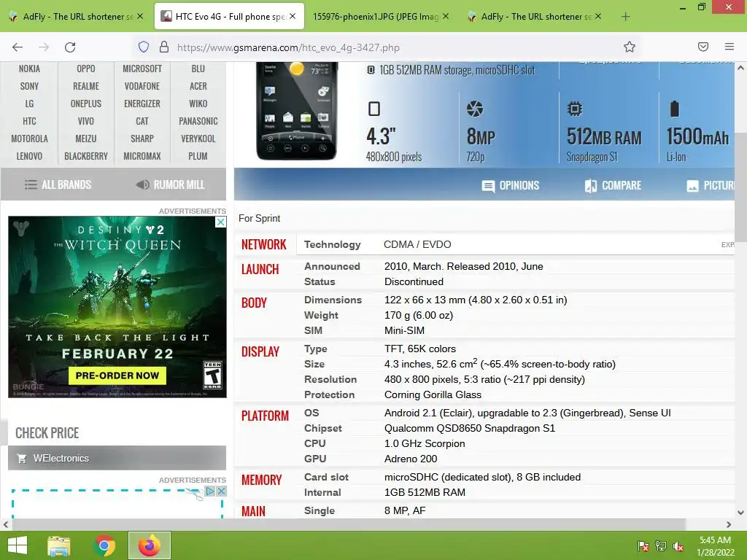Viewport: 747px width, 560px height.
Task: Switch to the first AdFly tab
Action: (76, 17)
